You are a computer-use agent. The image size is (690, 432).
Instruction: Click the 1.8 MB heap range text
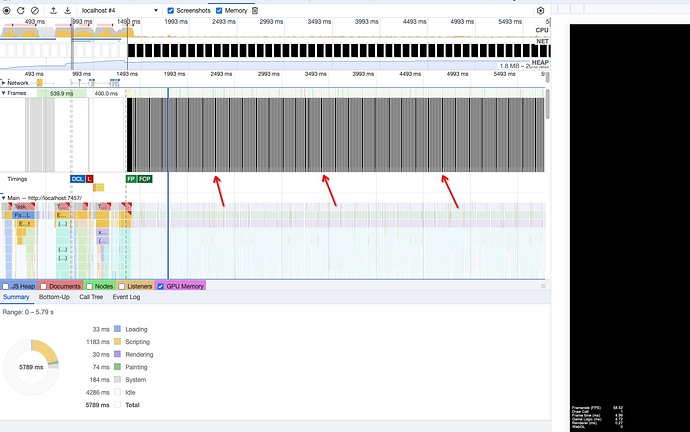(x=524, y=66)
